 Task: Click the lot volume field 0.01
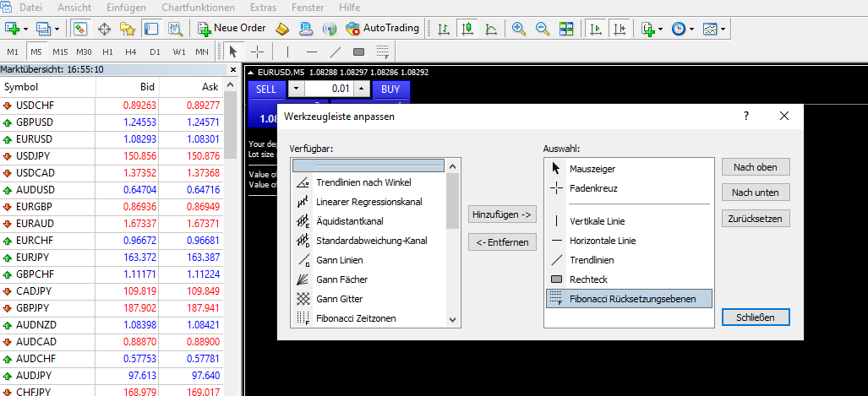[x=330, y=89]
